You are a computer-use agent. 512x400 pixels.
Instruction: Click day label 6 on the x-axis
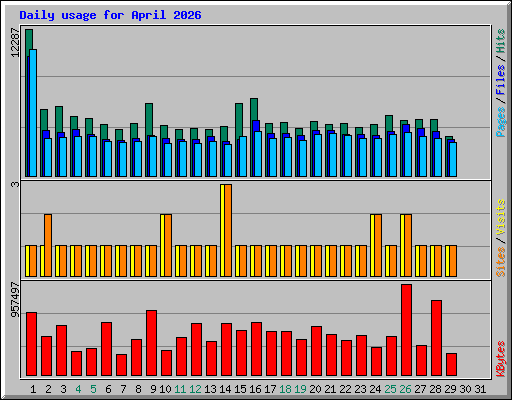pyautogui.click(x=108, y=389)
